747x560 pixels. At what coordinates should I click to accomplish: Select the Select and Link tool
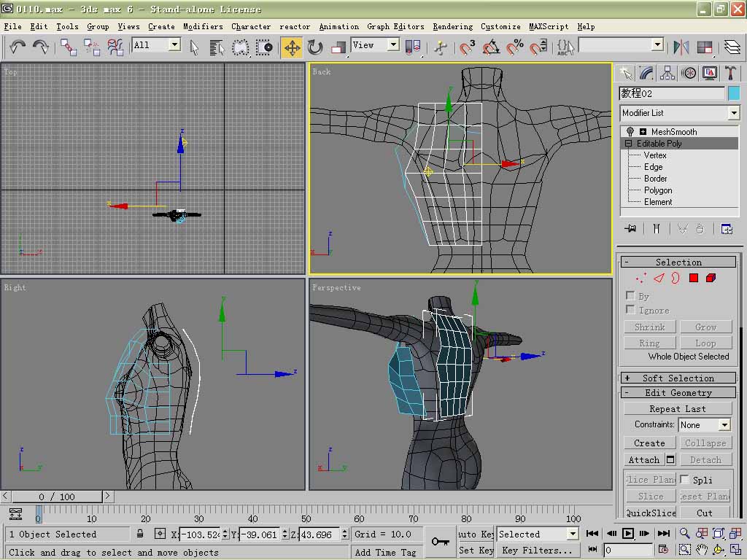pyautogui.click(x=69, y=47)
